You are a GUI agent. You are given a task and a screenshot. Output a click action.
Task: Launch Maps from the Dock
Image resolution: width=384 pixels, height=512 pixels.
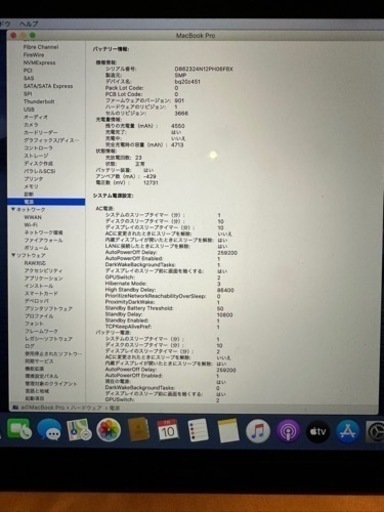[x=79, y=430]
